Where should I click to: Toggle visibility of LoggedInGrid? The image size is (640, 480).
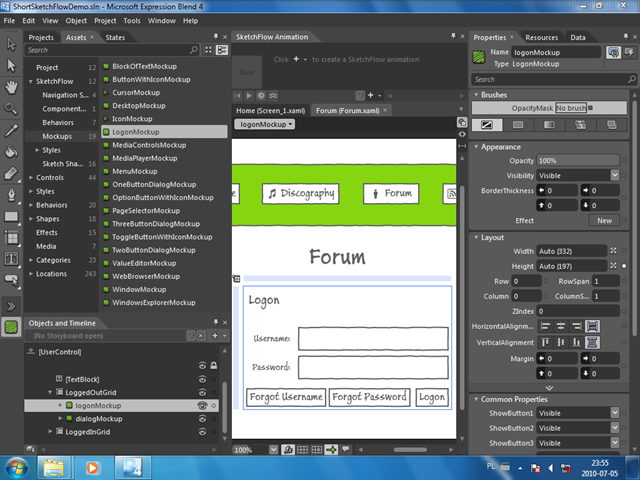(x=202, y=432)
